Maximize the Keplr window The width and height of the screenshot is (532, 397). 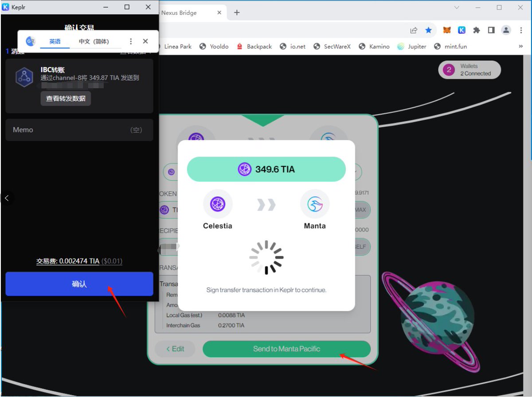pyautogui.click(x=127, y=7)
